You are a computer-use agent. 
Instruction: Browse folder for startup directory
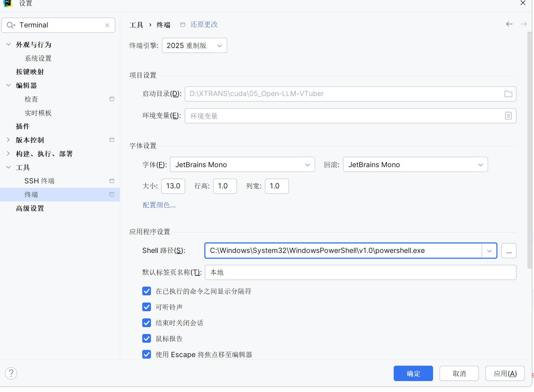click(508, 94)
